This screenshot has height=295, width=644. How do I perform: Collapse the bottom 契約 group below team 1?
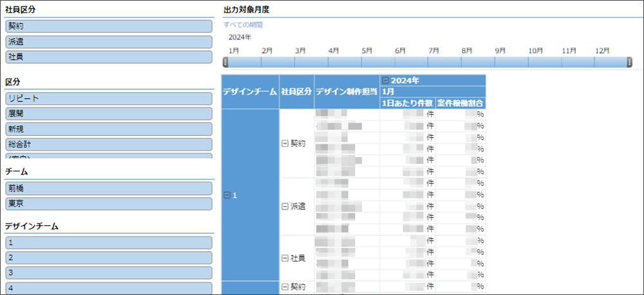click(x=285, y=286)
